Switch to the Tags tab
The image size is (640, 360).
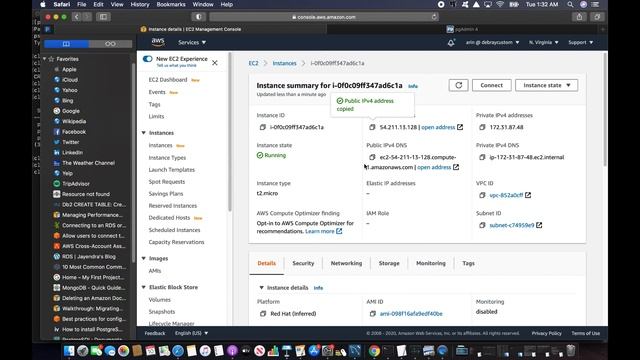coord(468,263)
